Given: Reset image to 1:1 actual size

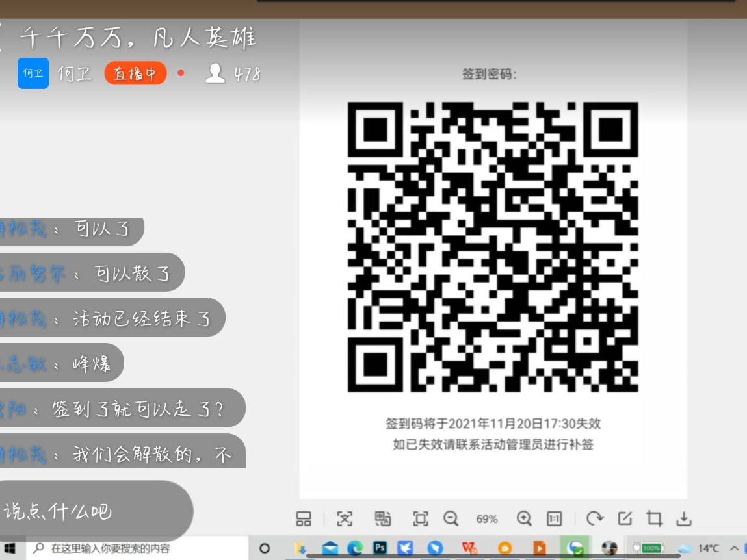Looking at the screenshot, I should 554,518.
